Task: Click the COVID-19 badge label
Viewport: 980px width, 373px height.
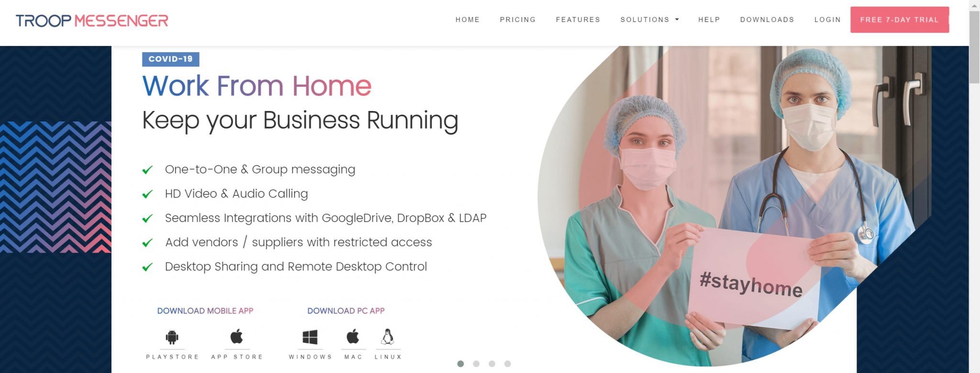Action: pyautogui.click(x=171, y=59)
